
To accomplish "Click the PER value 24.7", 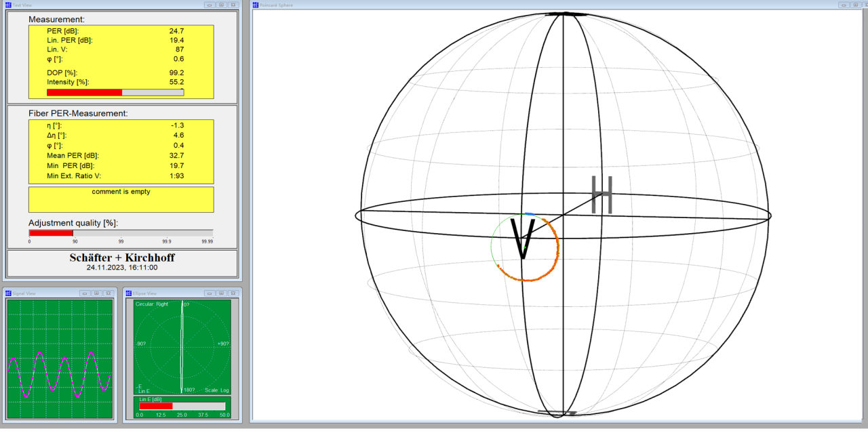I will (x=177, y=30).
